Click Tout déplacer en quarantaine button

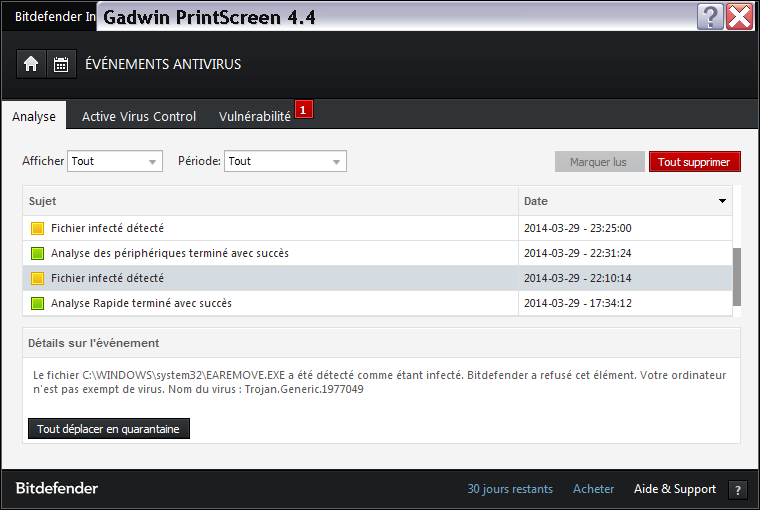coord(109,429)
